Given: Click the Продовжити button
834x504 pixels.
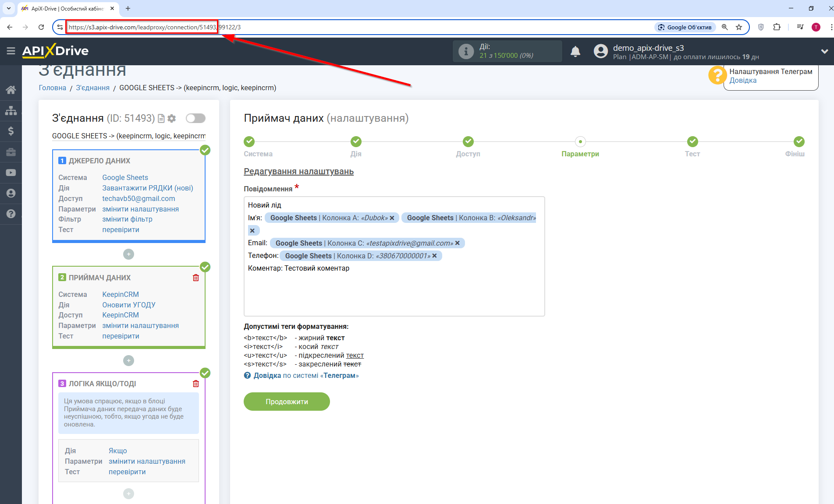Looking at the screenshot, I should tap(287, 402).
